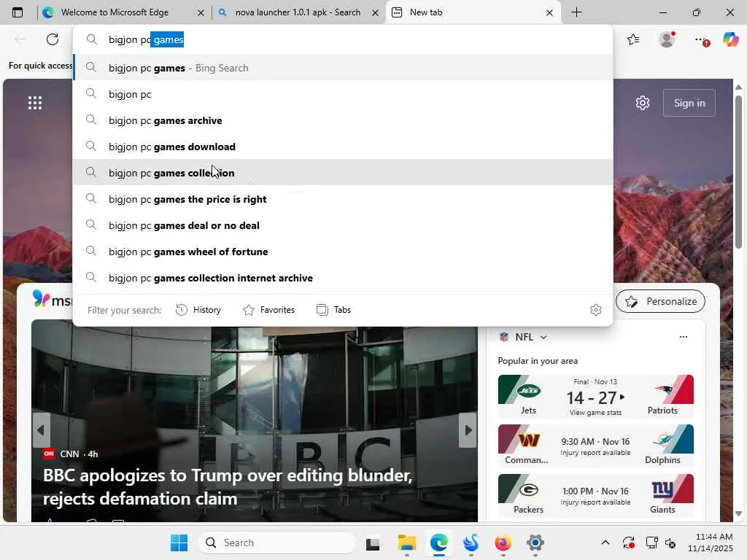Viewport: 747px width, 560px height.
Task: Switch to nova launcher 1.0.1 apk tab
Action: [298, 12]
